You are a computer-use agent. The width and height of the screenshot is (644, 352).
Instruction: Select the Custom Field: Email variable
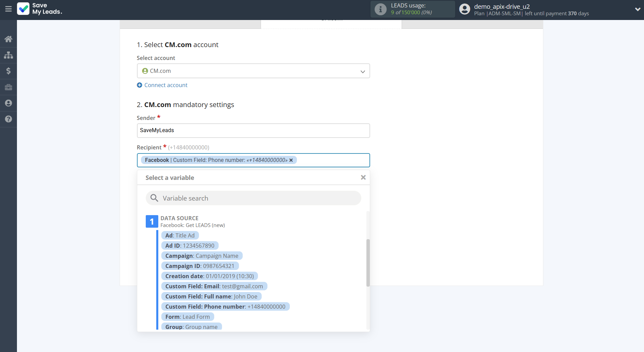[214, 286]
